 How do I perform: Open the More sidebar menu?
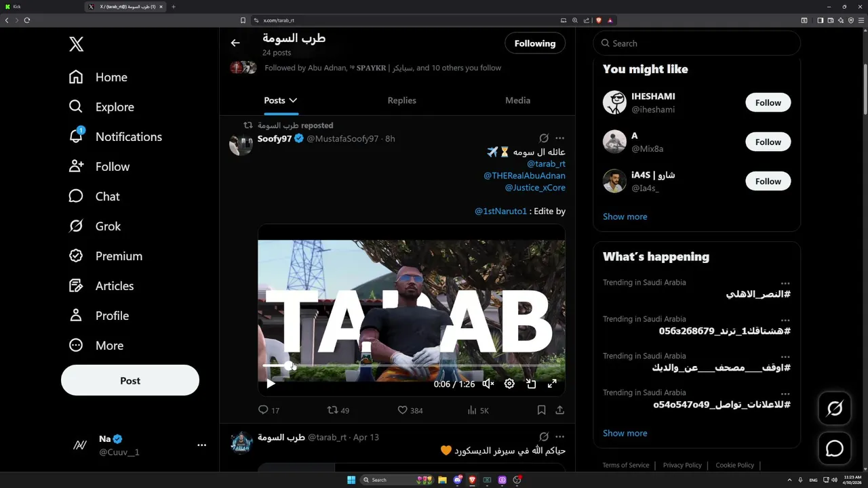(96, 346)
